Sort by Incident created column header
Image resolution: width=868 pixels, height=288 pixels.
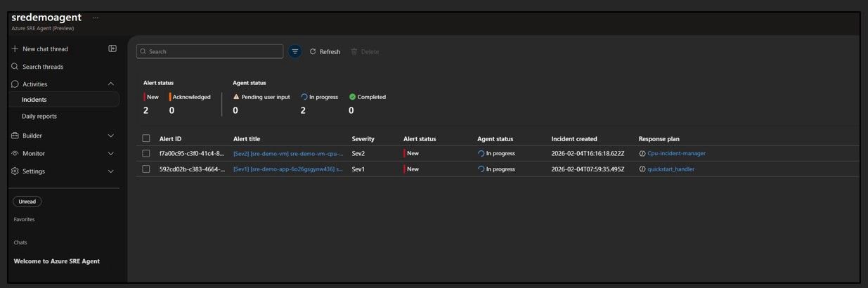coord(574,139)
